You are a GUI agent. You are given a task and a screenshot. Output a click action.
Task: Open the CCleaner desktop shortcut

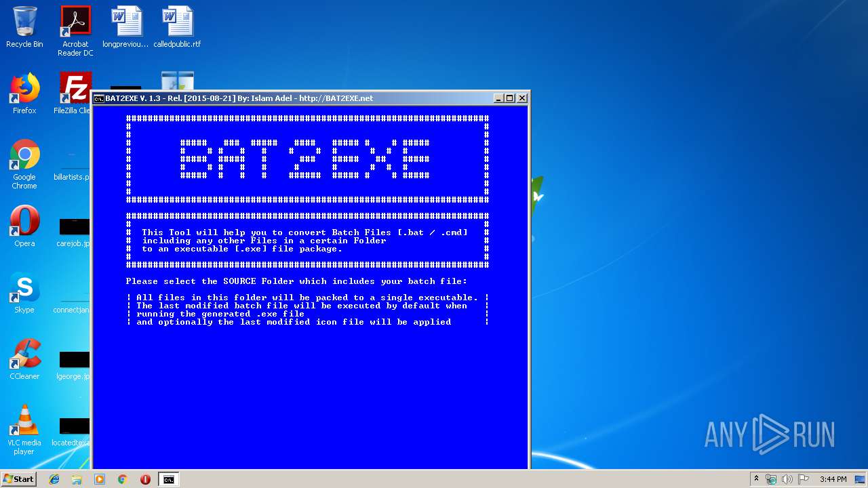(24, 359)
